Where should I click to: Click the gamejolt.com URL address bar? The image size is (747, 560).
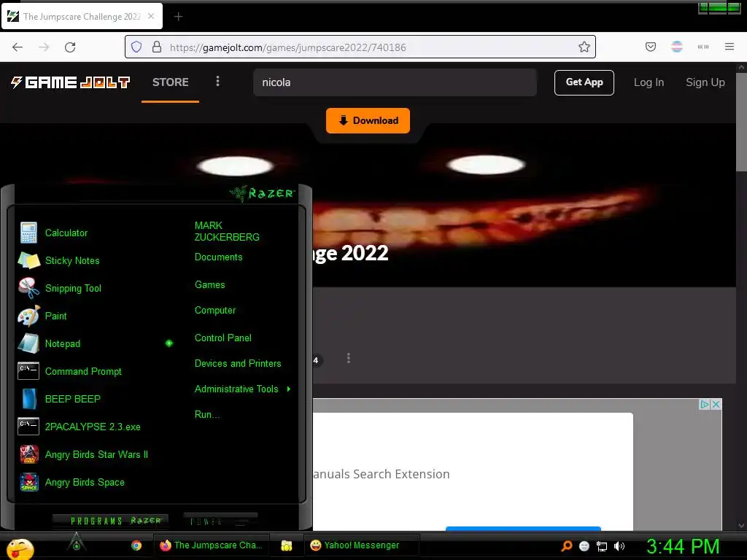point(360,47)
